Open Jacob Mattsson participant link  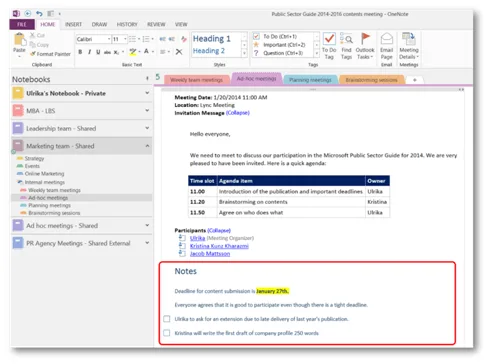click(210, 254)
